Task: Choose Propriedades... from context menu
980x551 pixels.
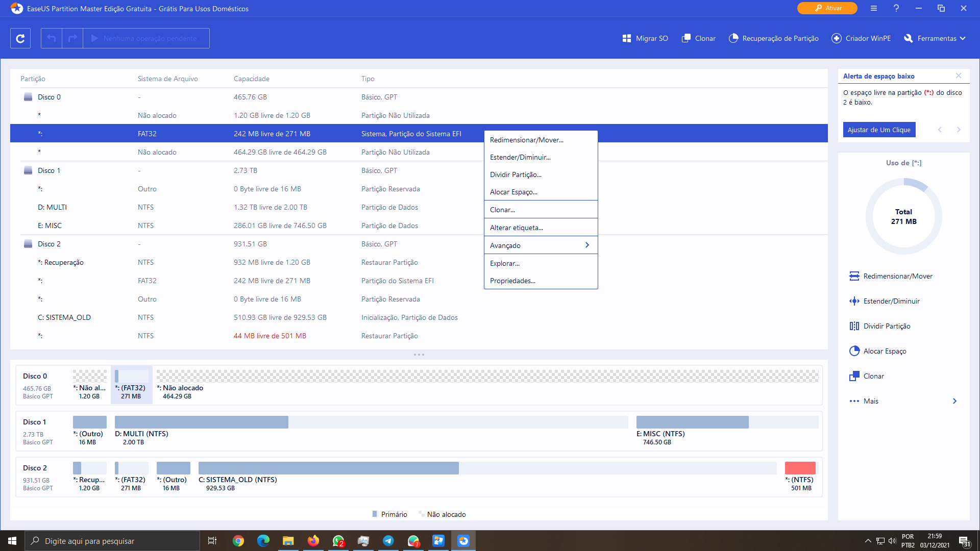Action: click(541, 281)
